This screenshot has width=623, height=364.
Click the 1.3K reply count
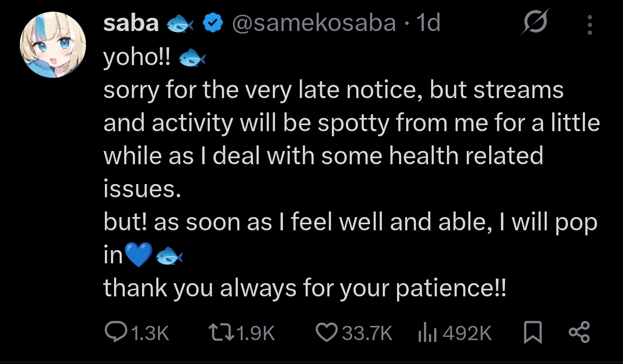coord(149,333)
